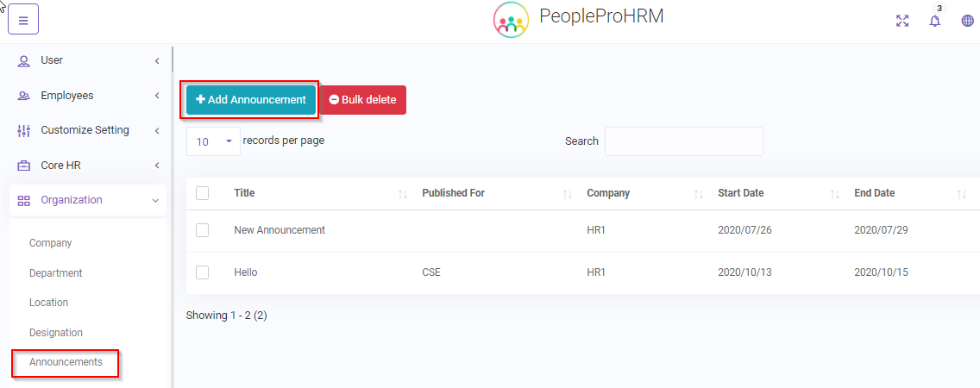Image resolution: width=980 pixels, height=388 pixels.
Task: Open the Company submenu item
Action: (x=51, y=243)
